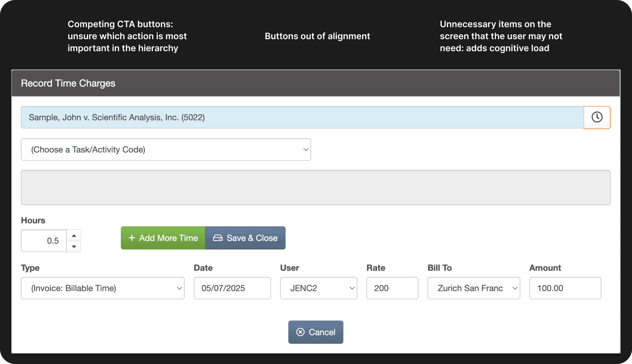Click the circled X icon on Cancel
Screen dimensions: 632x364
[x=300, y=332]
